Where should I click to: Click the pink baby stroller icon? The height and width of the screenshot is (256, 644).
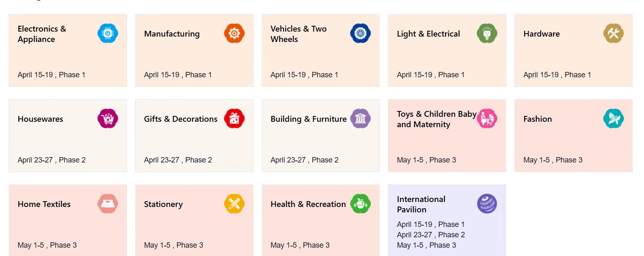[x=487, y=119]
